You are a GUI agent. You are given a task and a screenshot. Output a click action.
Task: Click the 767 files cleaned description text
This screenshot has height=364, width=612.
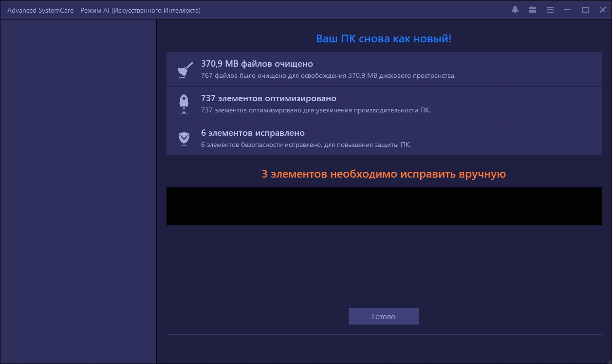tap(328, 76)
